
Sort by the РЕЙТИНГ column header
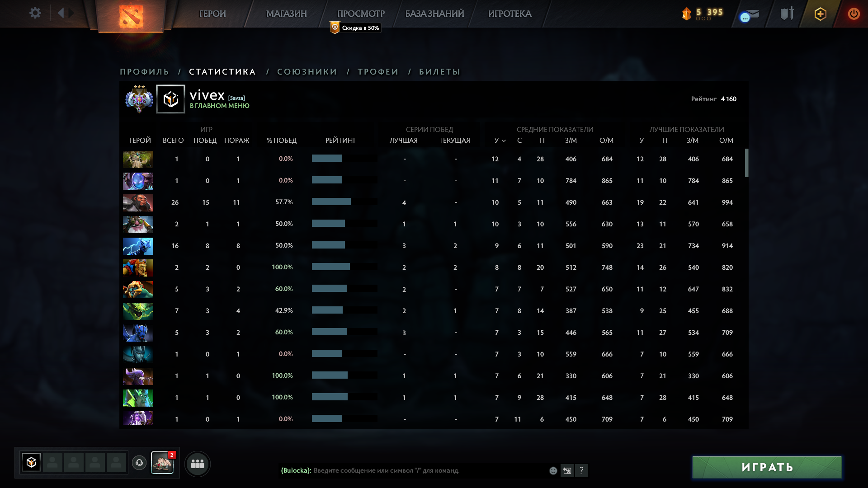pyautogui.click(x=341, y=141)
